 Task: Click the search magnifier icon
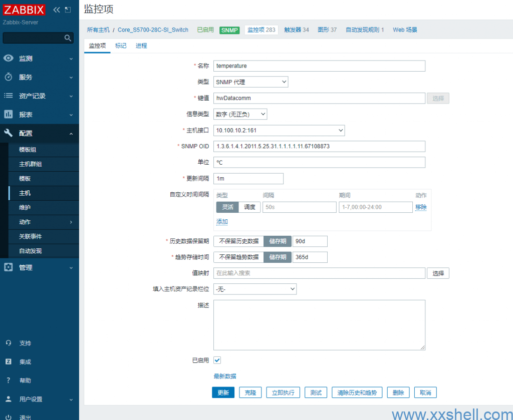click(x=68, y=38)
